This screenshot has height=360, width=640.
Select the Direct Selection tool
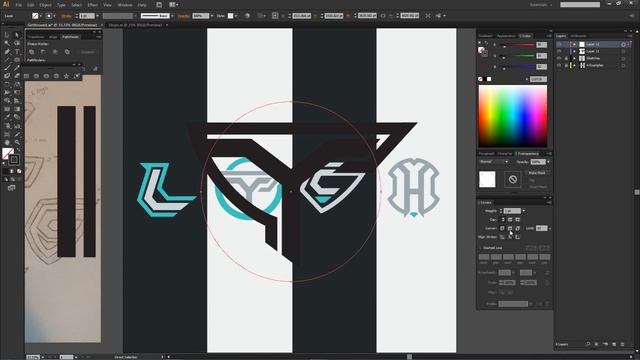pos(17,35)
